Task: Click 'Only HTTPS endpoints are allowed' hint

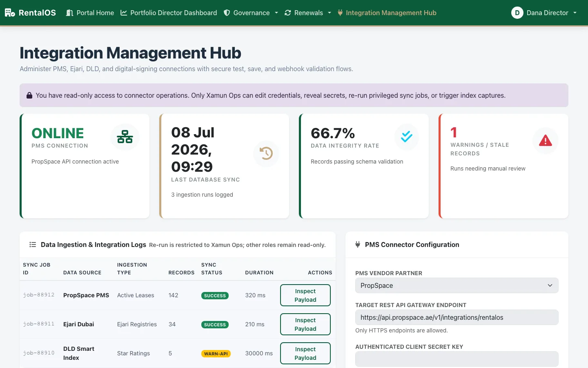Action: 401,330
